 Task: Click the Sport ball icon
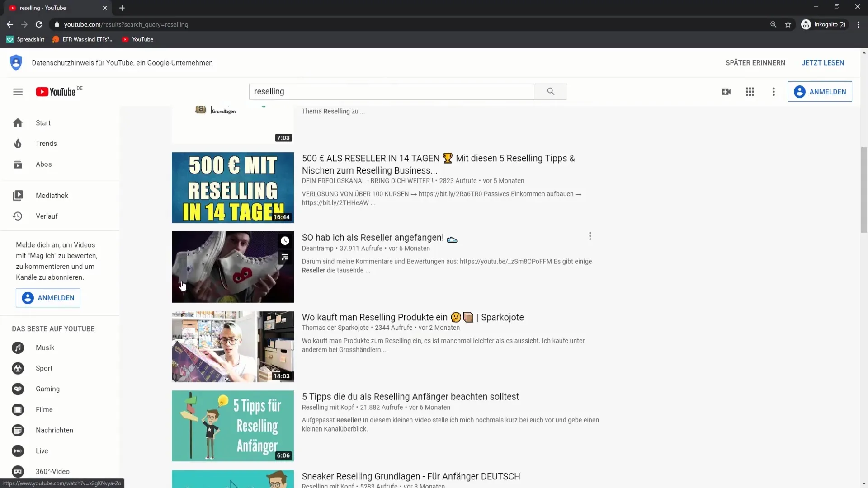(18, 369)
